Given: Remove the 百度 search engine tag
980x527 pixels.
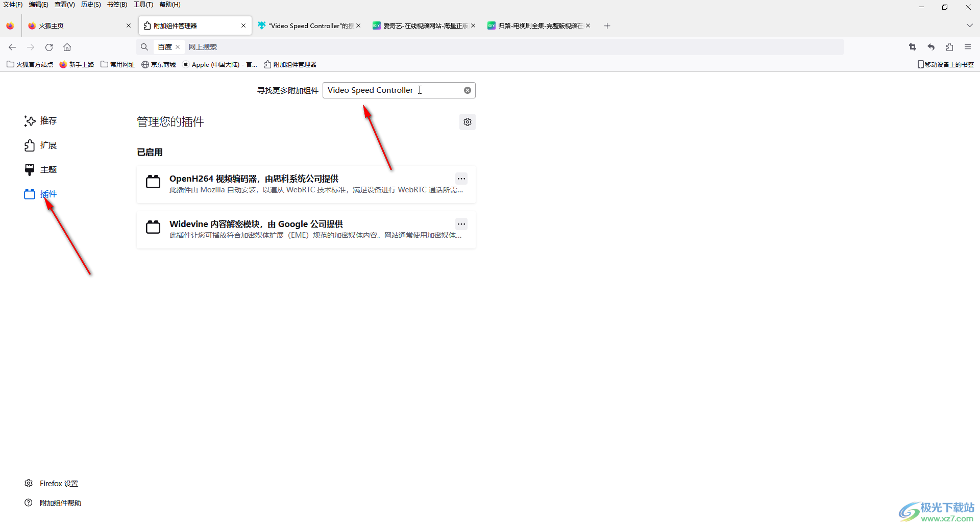Looking at the screenshot, I should (x=178, y=47).
